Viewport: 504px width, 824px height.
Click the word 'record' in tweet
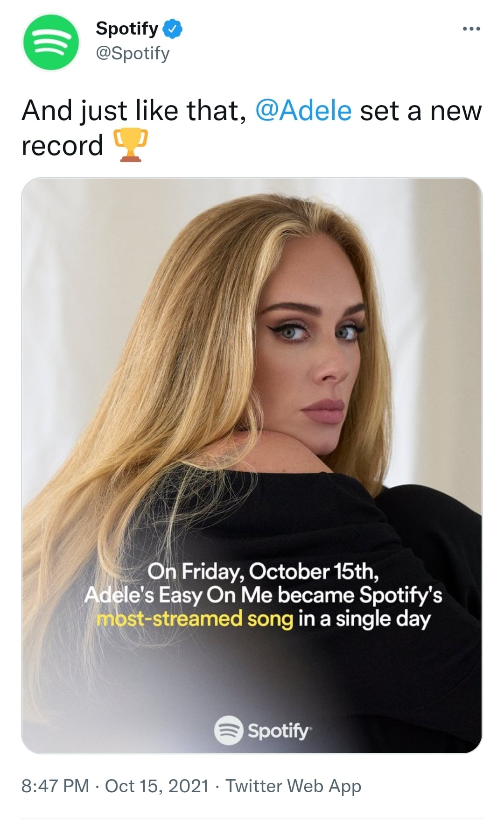tap(62, 146)
